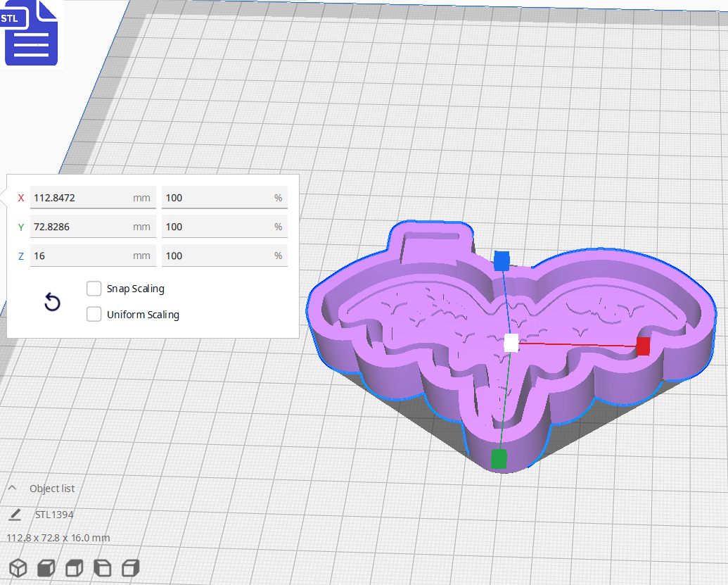Click the green Y-axis scale handle

coord(499,459)
